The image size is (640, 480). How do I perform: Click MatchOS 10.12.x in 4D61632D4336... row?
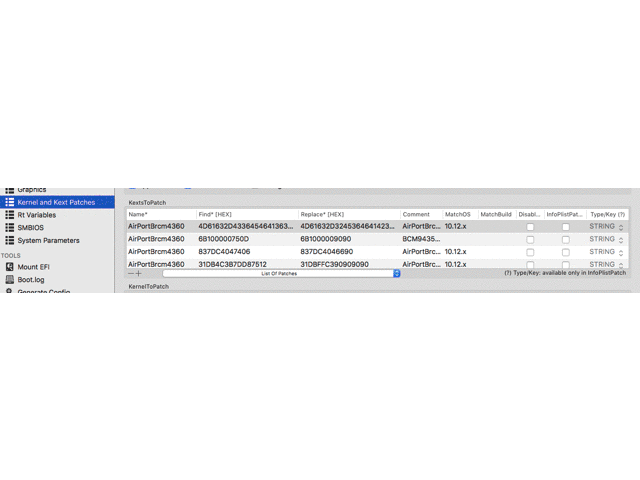pos(456,226)
